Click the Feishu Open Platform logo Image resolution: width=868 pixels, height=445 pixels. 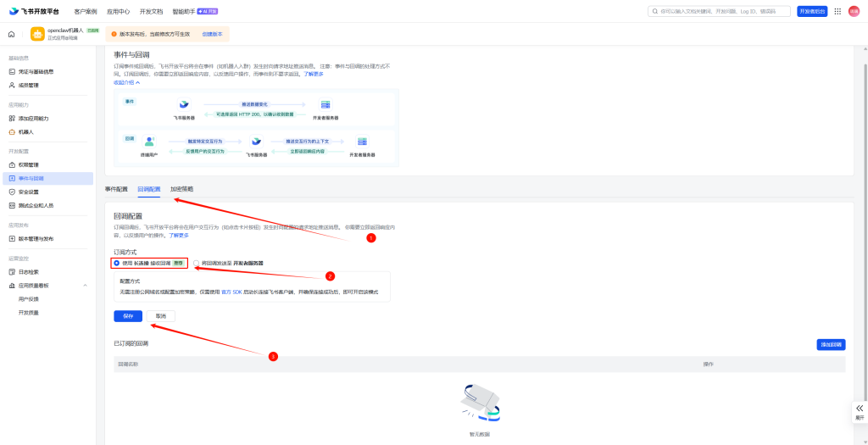pyautogui.click(x=34, y=11)
